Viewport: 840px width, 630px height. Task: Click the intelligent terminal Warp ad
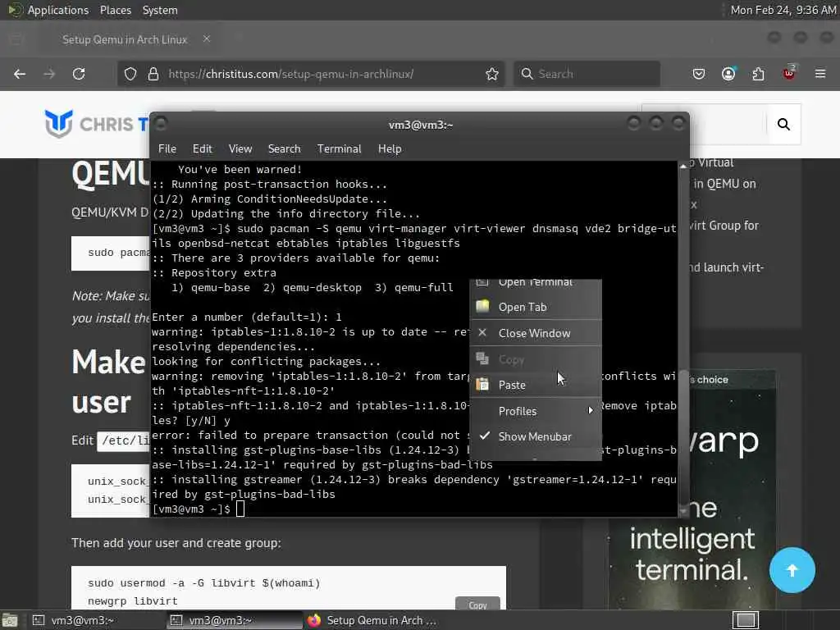pos(692,491)
